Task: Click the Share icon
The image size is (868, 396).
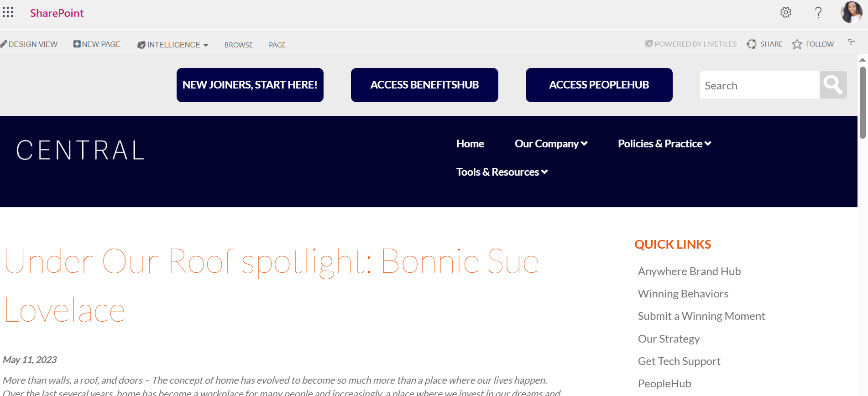Action: [x=751, y=44]
